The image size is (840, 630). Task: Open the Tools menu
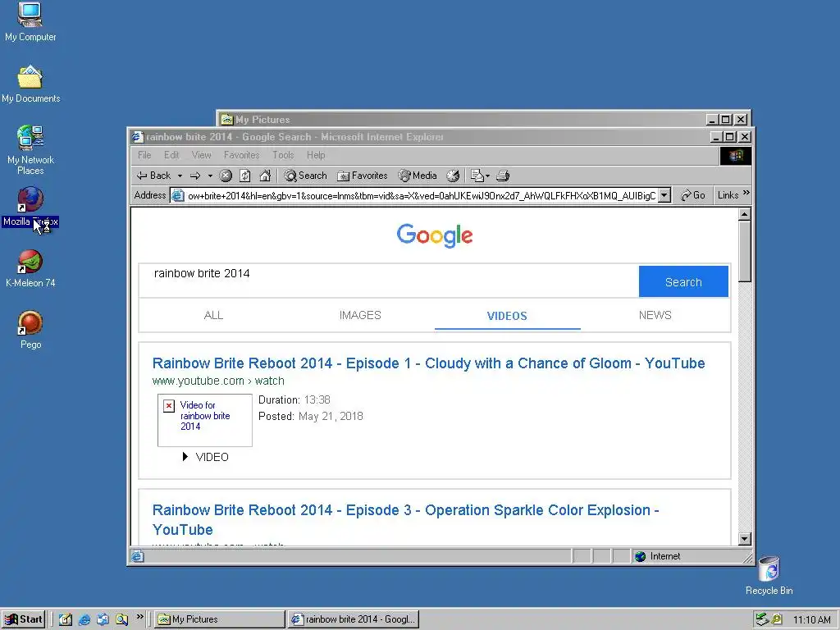pyautogui.click(x=283, y=155)
